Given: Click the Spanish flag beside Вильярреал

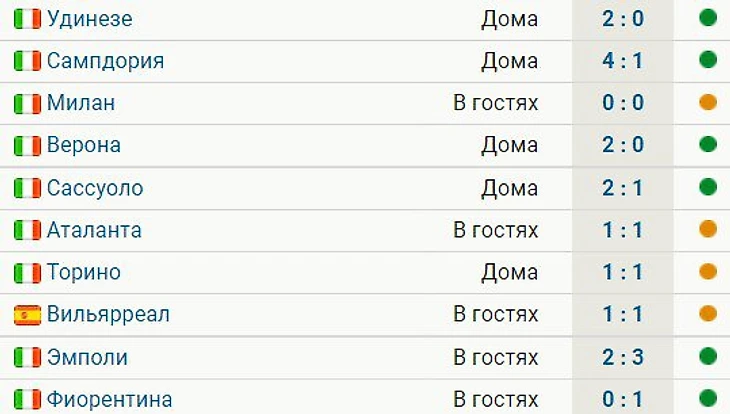Looking at the screenshot, I should click(27, 315).
